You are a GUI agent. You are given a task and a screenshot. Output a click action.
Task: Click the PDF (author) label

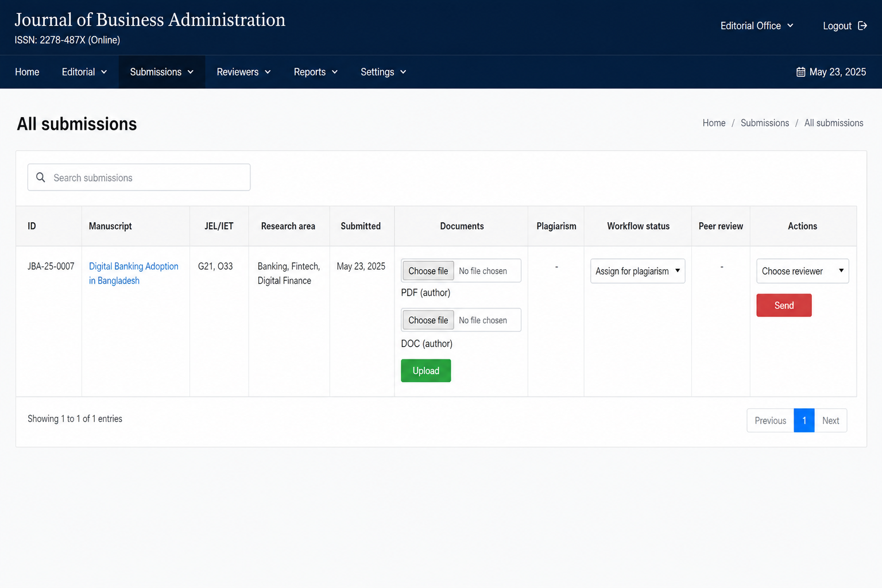pyautogui.click(x=425, y=293)
